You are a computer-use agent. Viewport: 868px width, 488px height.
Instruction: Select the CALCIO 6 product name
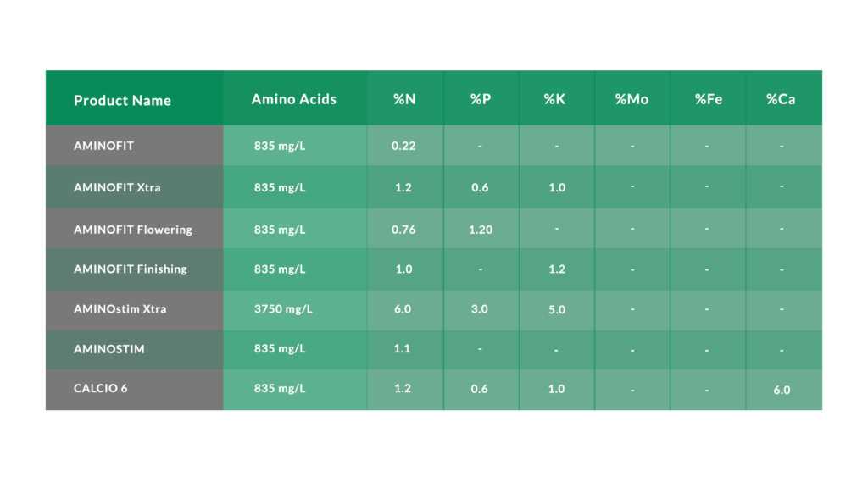(101, 388)
